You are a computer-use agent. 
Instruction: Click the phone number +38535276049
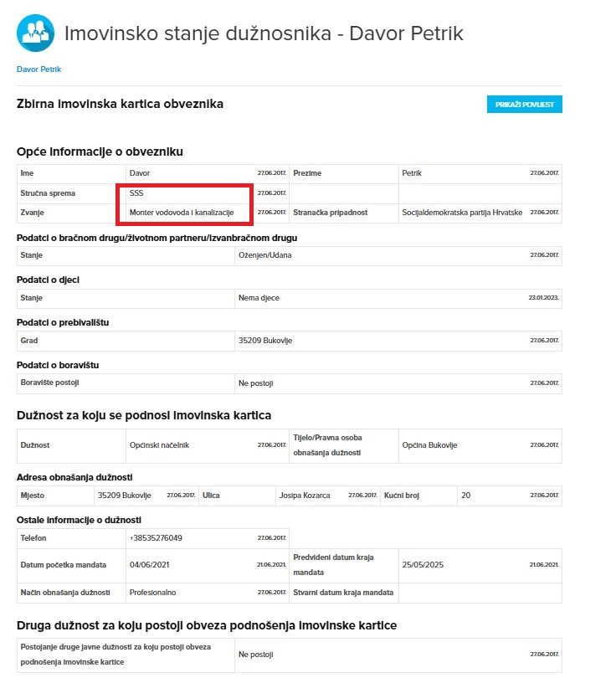[156, 538]
